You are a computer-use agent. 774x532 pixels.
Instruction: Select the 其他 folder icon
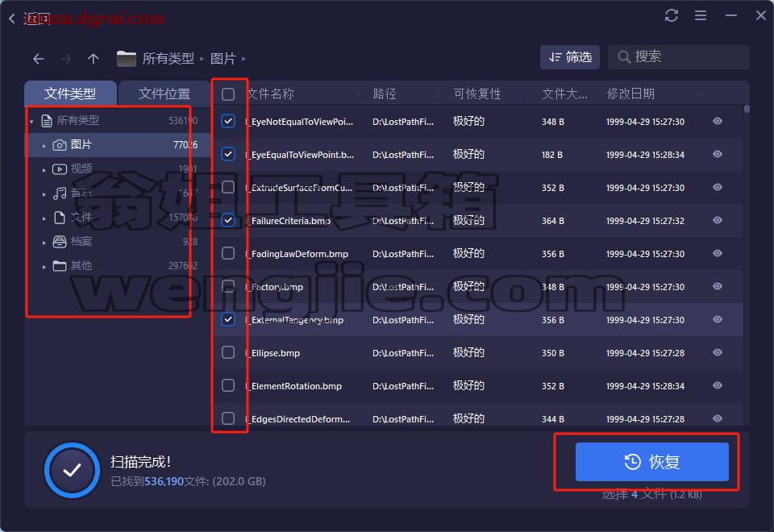tap(59, 265)
